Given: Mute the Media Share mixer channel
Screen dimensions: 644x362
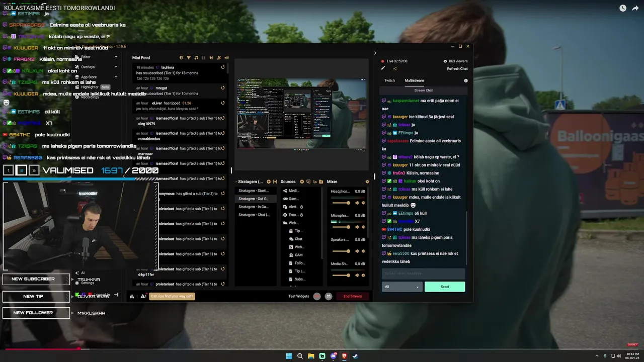Looking at the screenshot, I should (x=357, y=276).
